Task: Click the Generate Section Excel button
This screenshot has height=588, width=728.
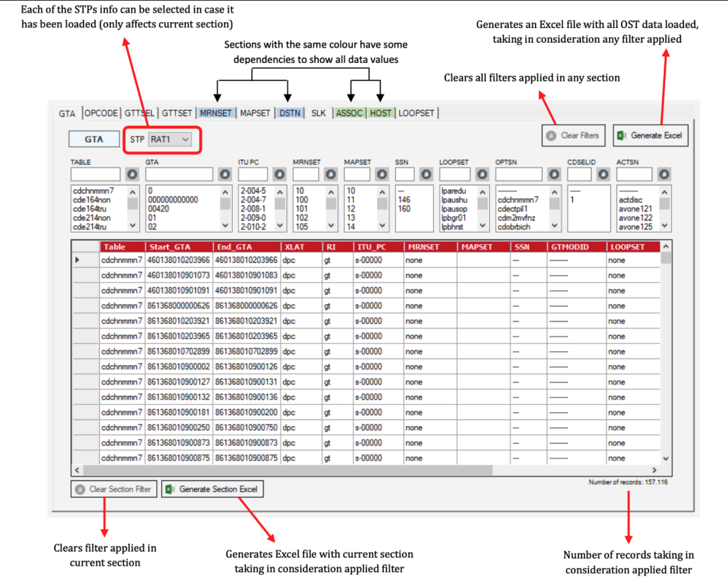Action: (x=212, y=489)
